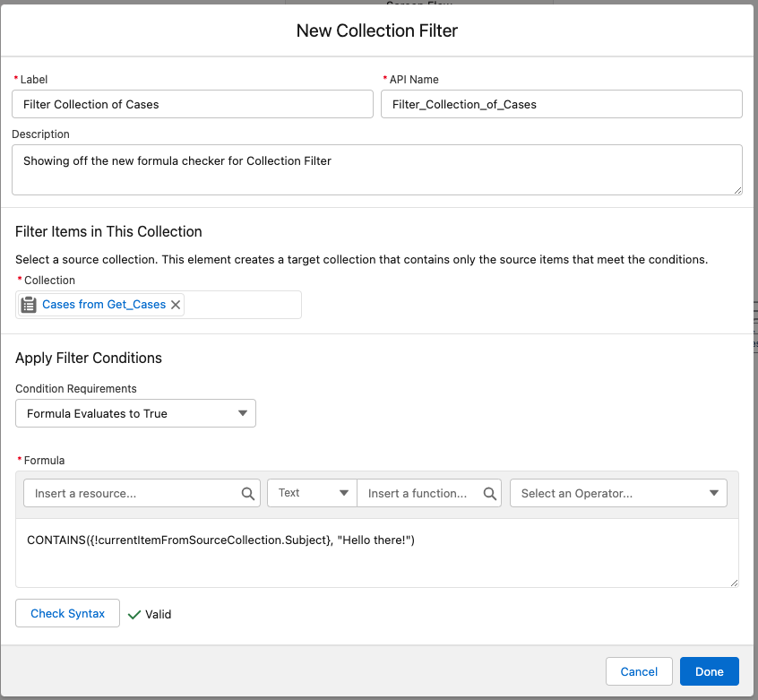The width and height of the screenshot is (758, 700).
Task: Click the search icon in Insert a resource
Action: pyautogui.click(x=247, y=493)
